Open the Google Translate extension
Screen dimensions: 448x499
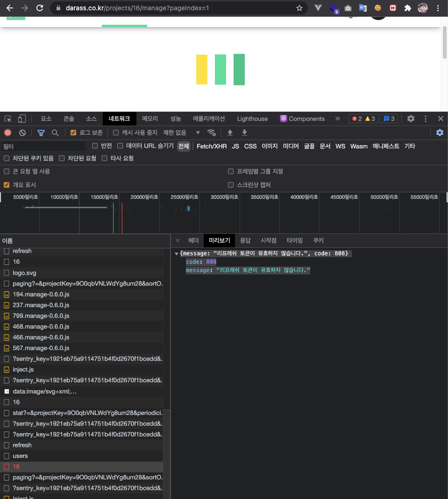(363, 8)
